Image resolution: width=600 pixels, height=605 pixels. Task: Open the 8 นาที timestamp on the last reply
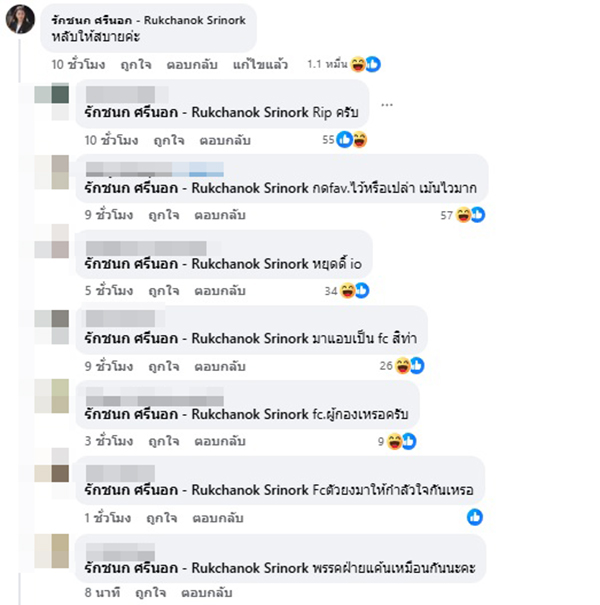(x=102, y=593)
